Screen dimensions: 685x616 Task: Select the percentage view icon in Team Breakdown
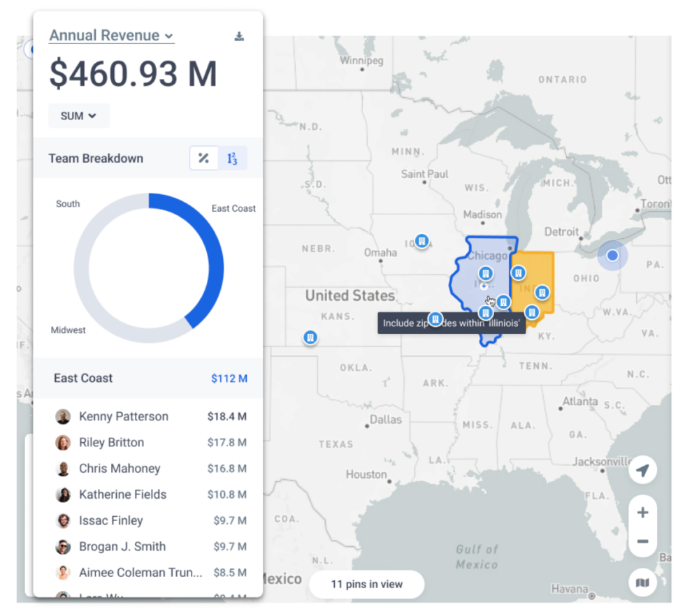click(x=203, y=158)
